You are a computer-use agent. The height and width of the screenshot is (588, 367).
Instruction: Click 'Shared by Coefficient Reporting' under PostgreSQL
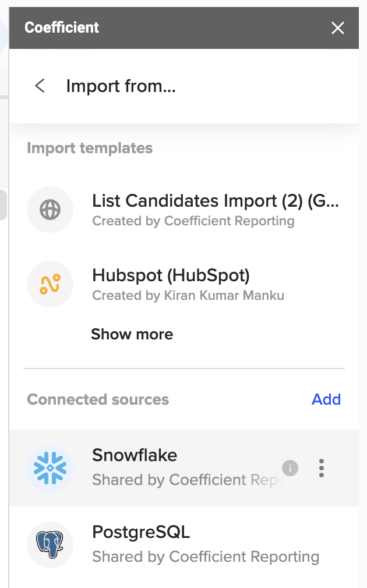[x=206, y=557]
